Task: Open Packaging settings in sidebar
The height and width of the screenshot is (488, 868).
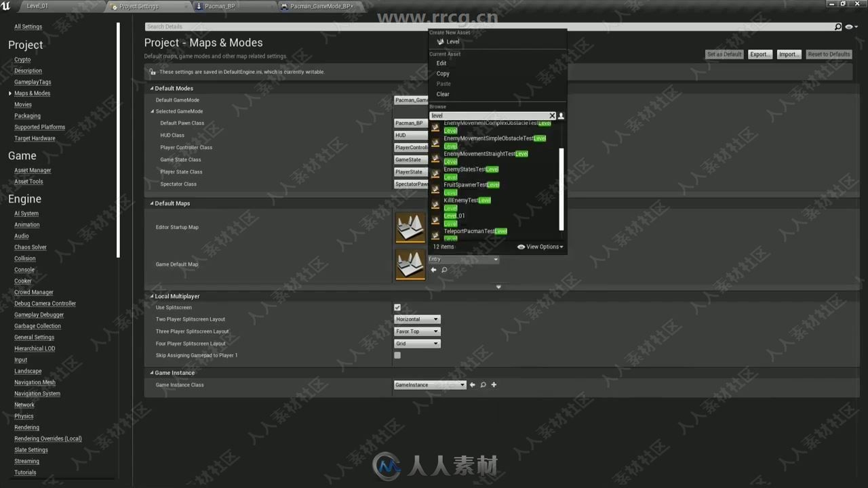Action: pos(27,116)
